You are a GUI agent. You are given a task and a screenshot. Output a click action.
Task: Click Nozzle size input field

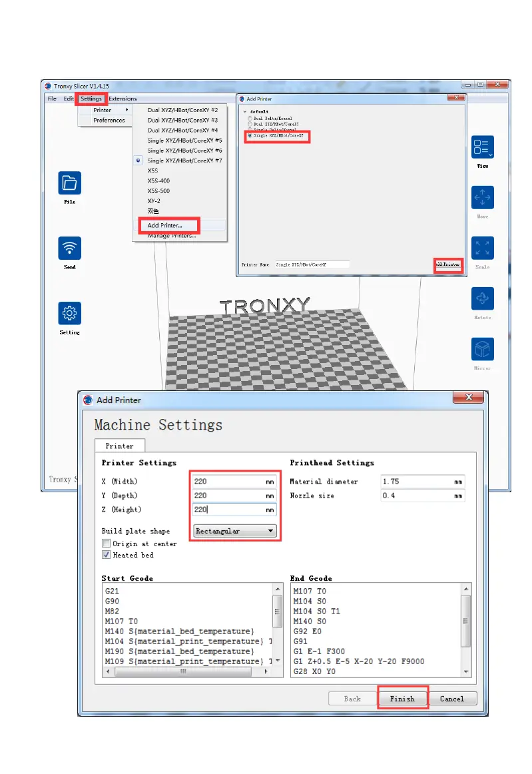click(x=422, y=496)
